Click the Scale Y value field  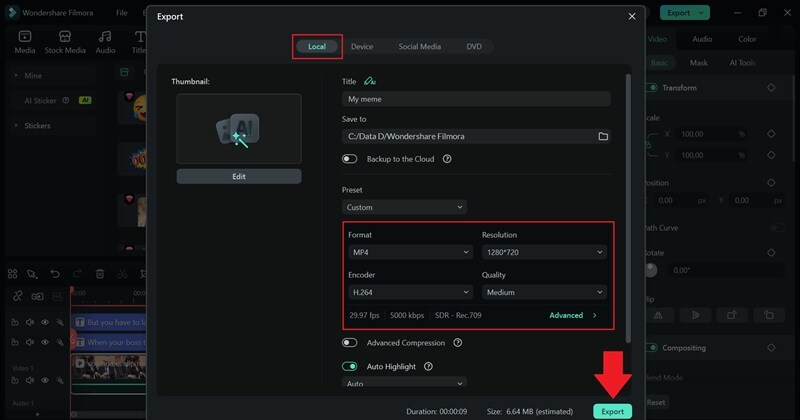coord(712,155)
